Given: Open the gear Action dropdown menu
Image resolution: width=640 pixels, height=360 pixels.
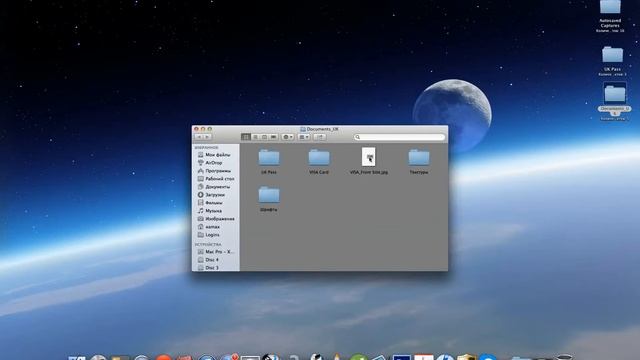Looking at the screenshot, I should [x=287, y=137].
